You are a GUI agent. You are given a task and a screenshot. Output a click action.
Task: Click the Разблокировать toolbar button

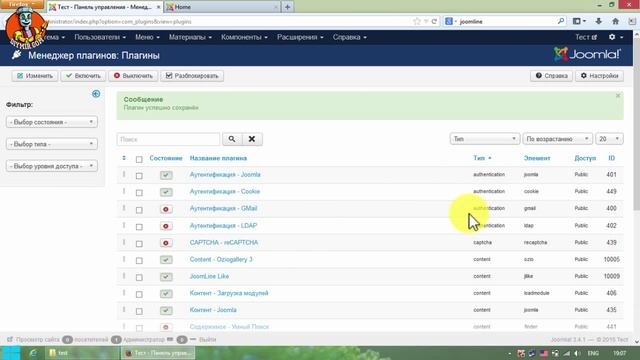(192, 76)
